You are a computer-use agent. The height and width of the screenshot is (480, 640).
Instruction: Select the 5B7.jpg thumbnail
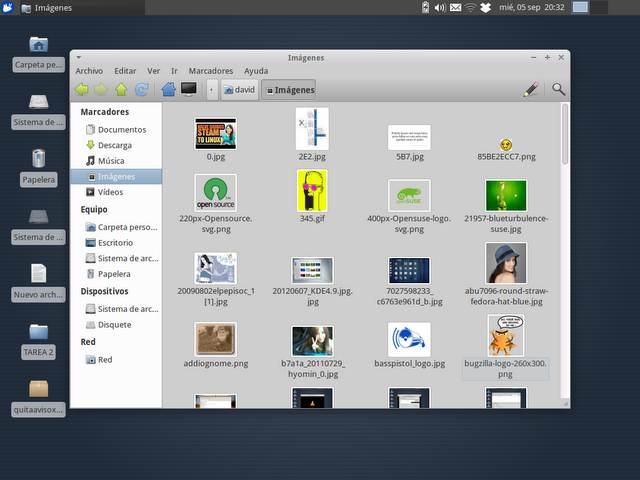coord(409,138)
